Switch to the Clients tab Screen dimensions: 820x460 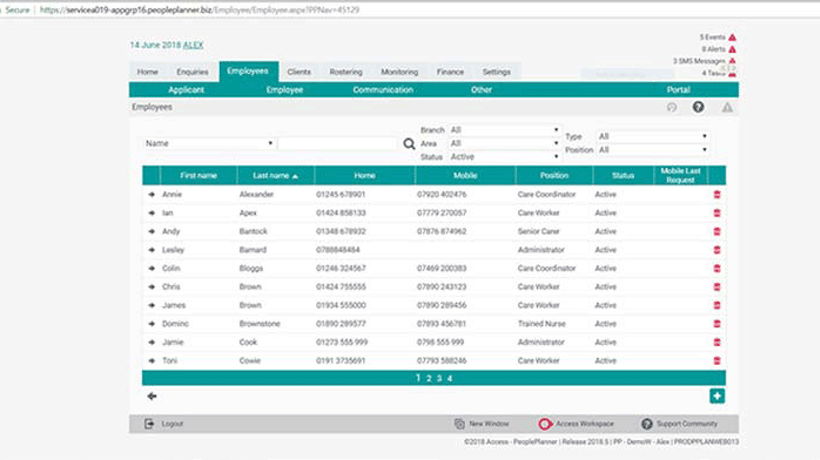point(299,72)
